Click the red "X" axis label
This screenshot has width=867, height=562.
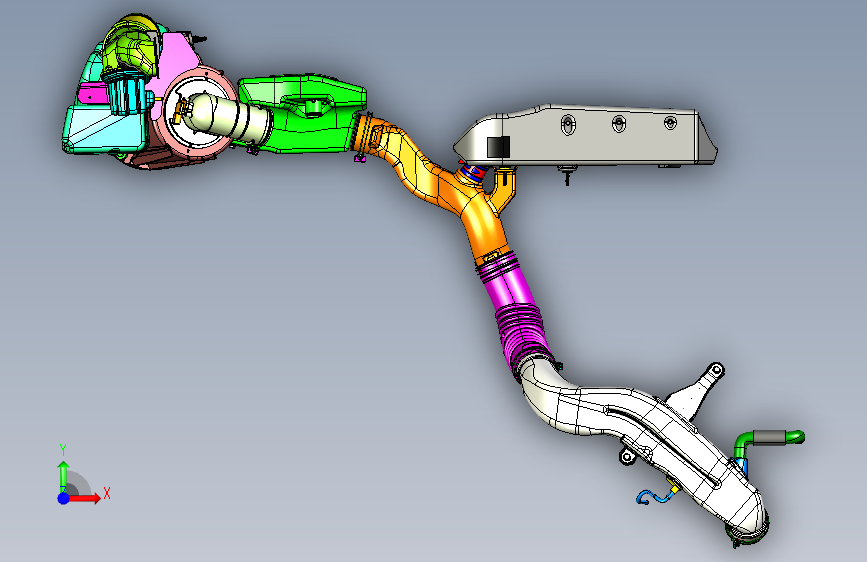coord(107,493)
